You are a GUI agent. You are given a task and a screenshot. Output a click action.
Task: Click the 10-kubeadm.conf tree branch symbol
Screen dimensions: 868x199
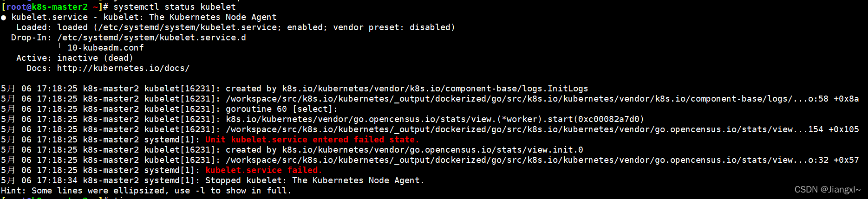tap(63, 47)
